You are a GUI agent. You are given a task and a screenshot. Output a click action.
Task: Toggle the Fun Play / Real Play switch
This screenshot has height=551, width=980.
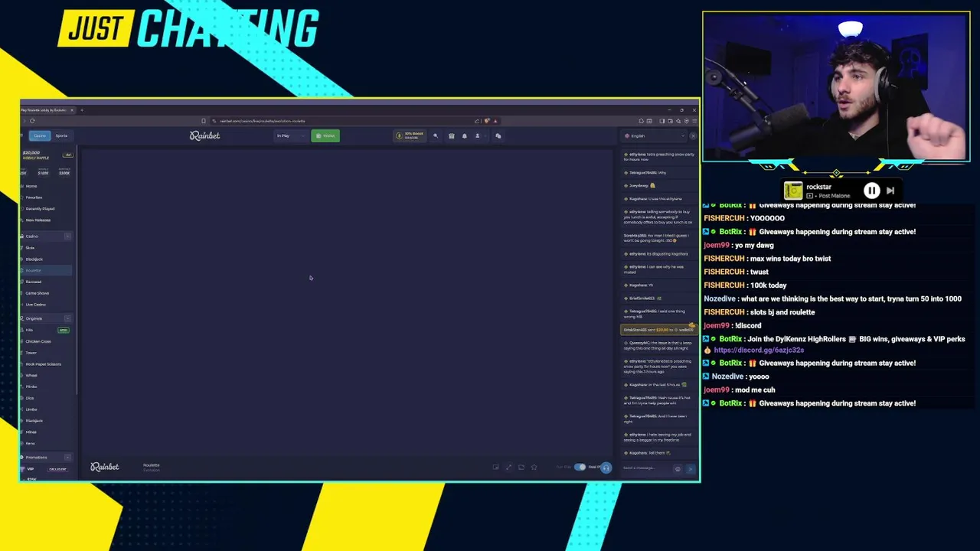tap(580, 467)
